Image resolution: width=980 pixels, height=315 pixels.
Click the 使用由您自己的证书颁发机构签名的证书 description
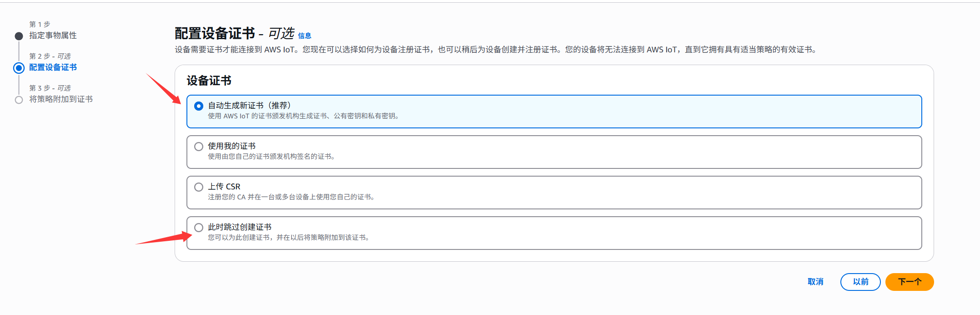coord(272,157)
